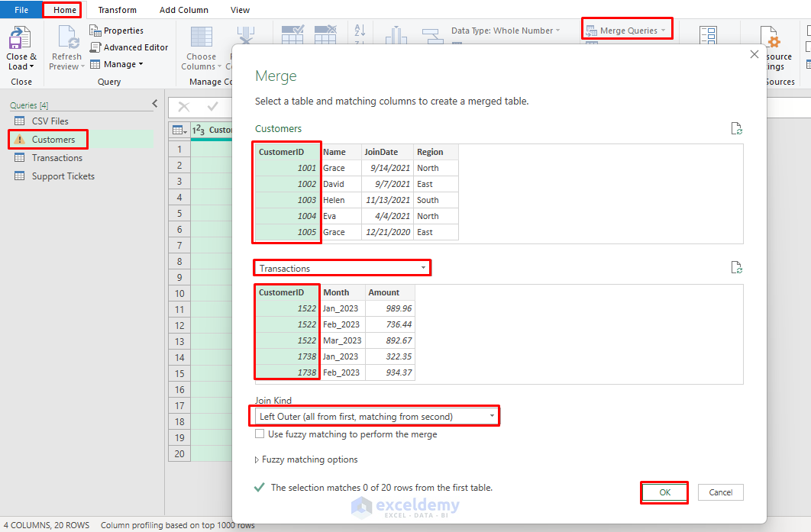
Task: Click the Keep Rows table icon
Action: (x=292, y=34)
